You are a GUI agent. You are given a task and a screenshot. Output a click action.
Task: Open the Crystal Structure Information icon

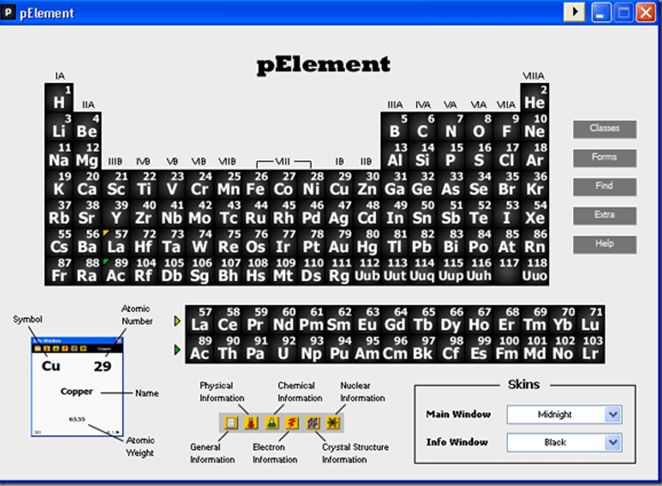coord(312,423)
